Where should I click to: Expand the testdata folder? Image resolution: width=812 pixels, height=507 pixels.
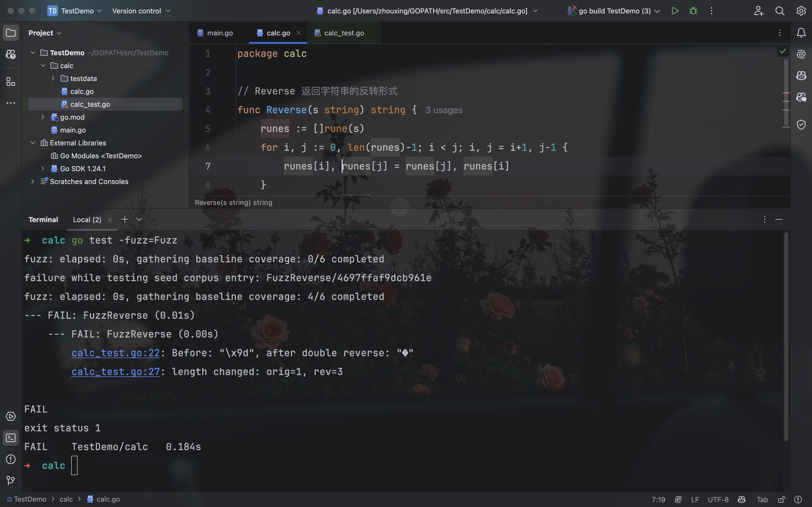(x=53, y=78)
